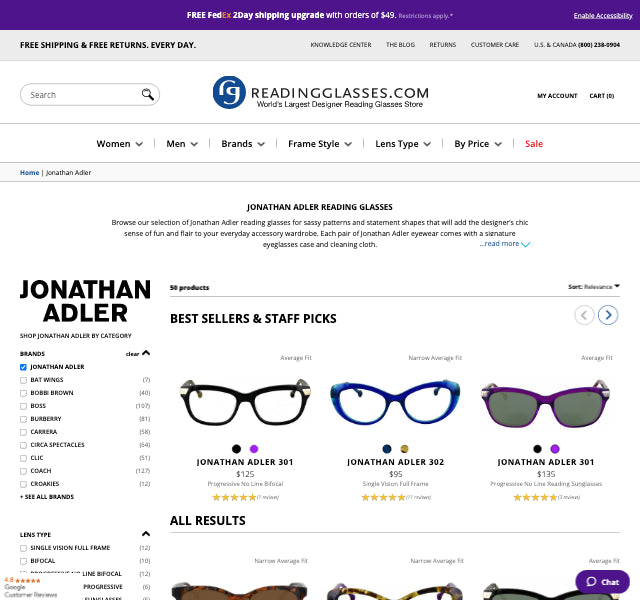The image size is (640, 600).
Task: Open the Women dropdown menu
Action: 120,144
